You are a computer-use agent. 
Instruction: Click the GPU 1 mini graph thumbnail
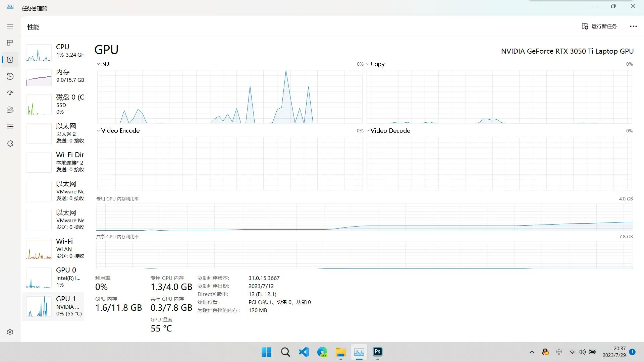39,306
